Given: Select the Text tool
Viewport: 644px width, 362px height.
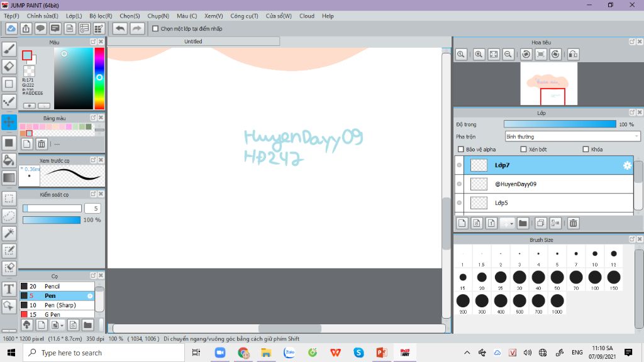Looking at the screenshot, I should [x=9, y=288].
